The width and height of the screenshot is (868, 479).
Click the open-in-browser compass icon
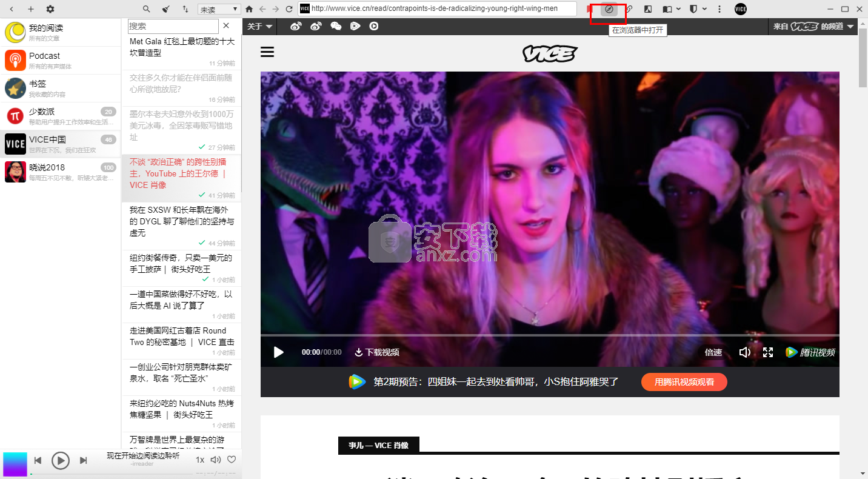click(609, 9)
